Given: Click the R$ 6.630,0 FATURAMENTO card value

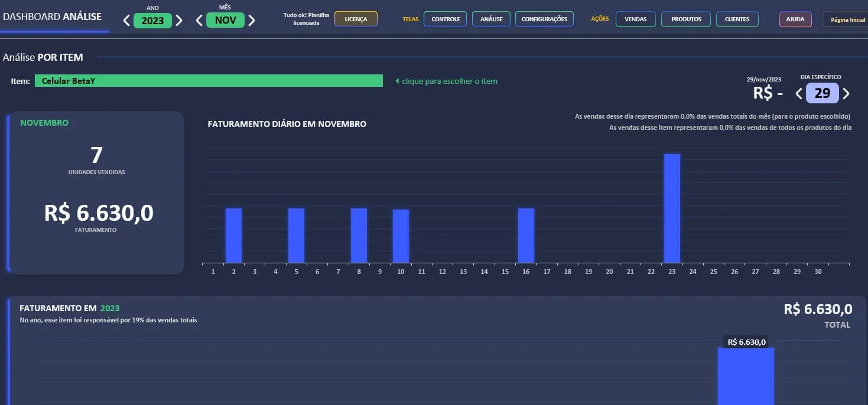Looking at the screenshot, I should (x=99, y=213).
